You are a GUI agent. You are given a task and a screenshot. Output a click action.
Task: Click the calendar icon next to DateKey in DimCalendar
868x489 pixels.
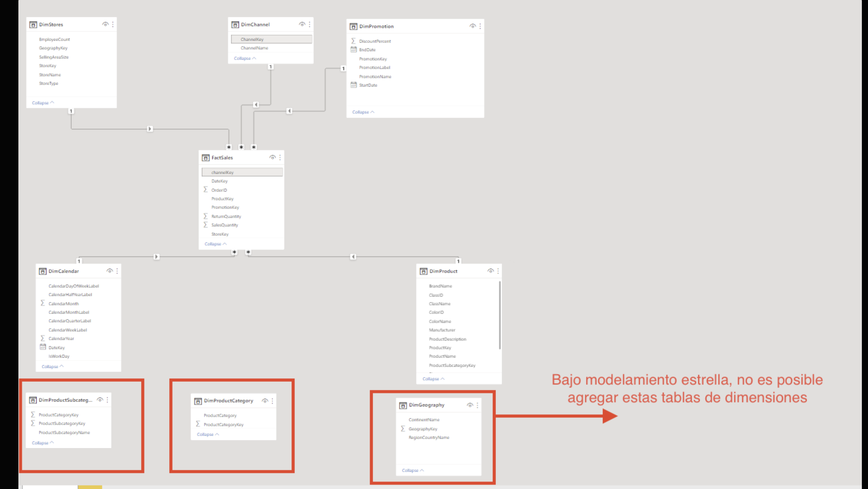tap(43, 347)
